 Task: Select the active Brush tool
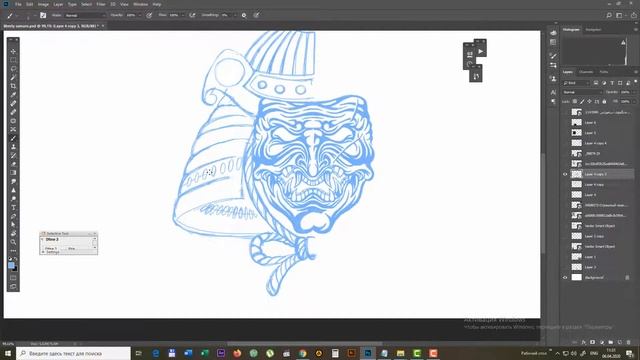click(x=13, y=138)
